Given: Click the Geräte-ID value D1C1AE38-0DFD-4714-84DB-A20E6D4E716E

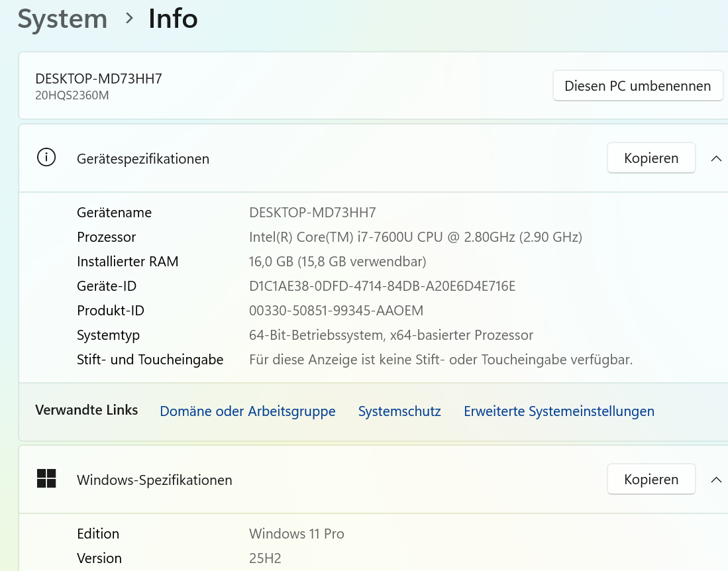Looking at the screenshot, I should pyautogui.click(x=382, y=286).
